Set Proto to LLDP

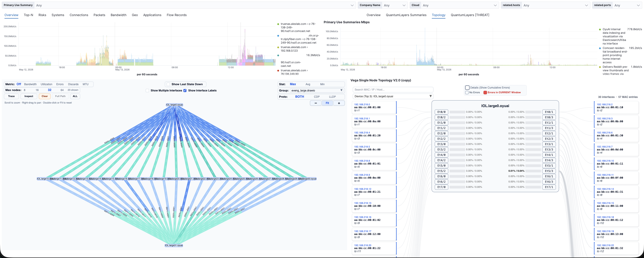pyautogui.click(x=332, y=97)
